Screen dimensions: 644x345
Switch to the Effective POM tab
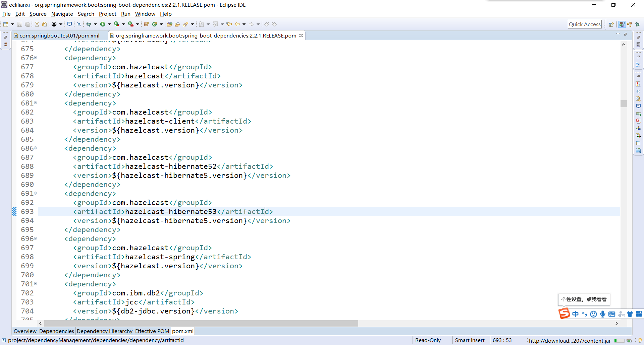tap(152, 331)
